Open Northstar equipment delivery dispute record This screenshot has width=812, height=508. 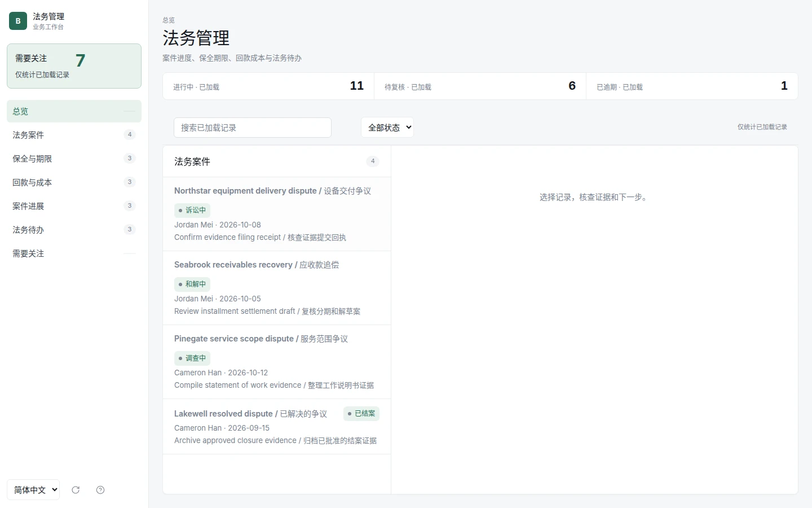277,214
